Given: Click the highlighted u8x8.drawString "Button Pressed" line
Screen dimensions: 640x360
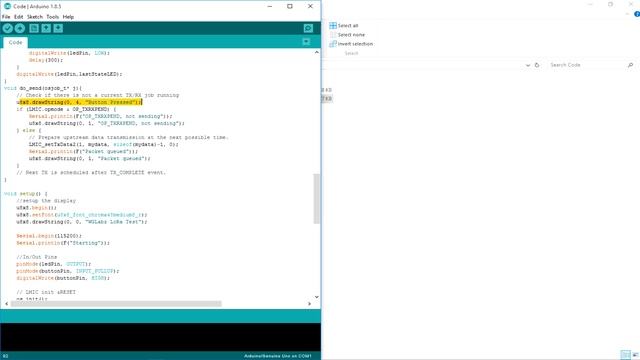Looking at the screenshot, I should pyautogui.click(x=79, y=102).
